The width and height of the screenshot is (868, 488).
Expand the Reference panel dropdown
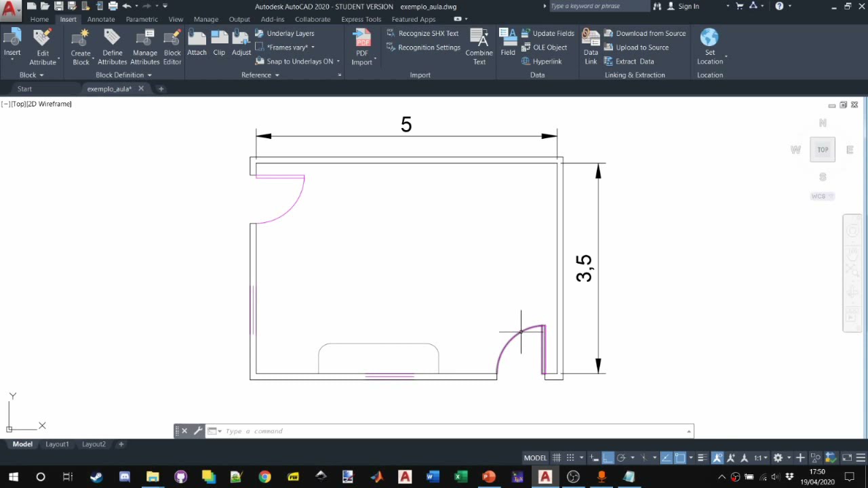tap(260, 75)
